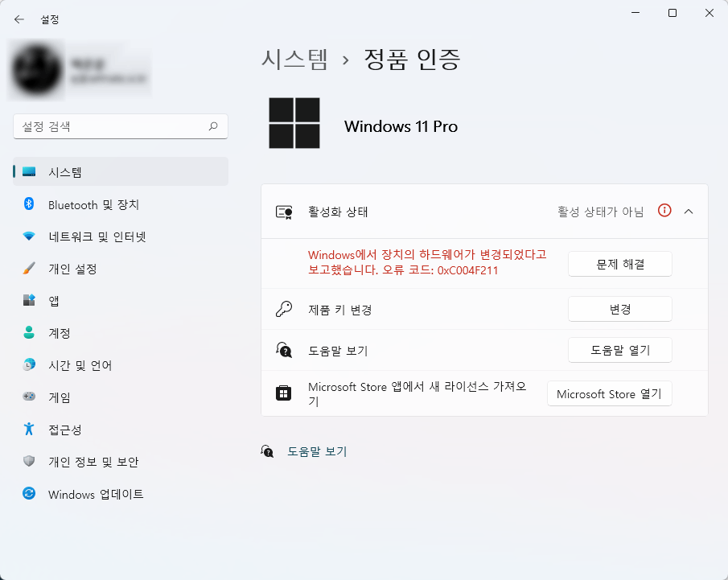Open 시간 및 언어 settings
Viewport: 728px width, 580px height.
pos(121,365)
